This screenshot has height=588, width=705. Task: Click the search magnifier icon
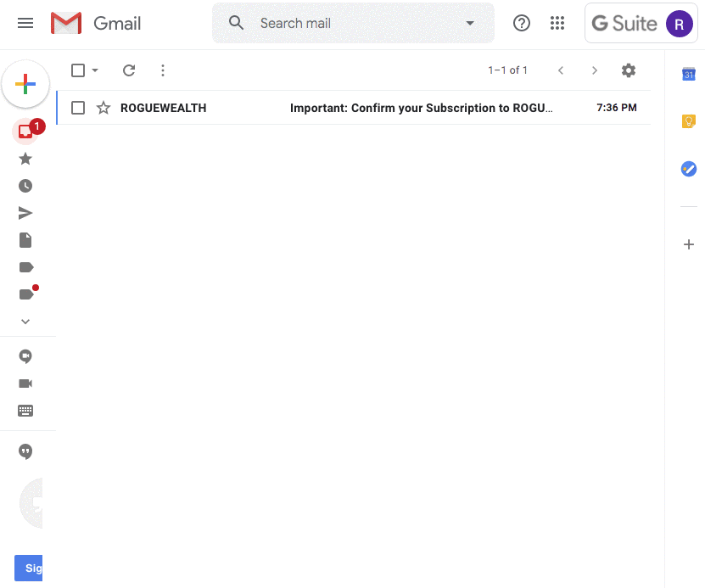tap(236, 22)
